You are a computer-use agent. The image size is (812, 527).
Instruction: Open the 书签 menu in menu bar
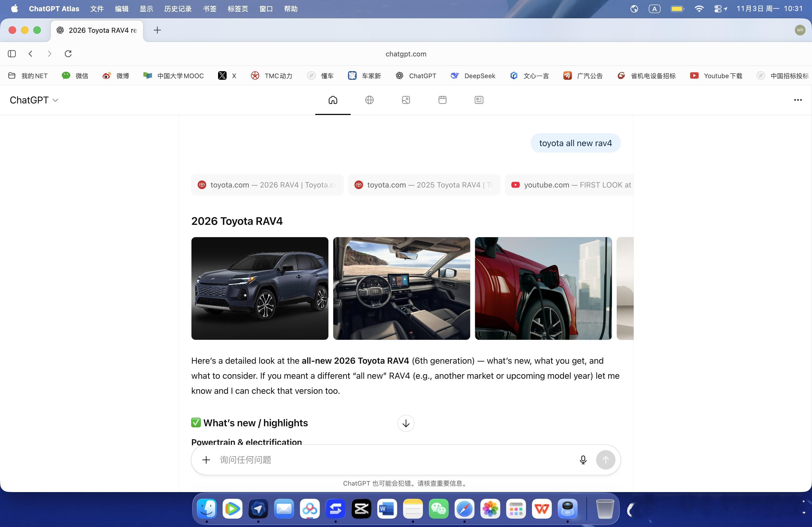point(209,9)
